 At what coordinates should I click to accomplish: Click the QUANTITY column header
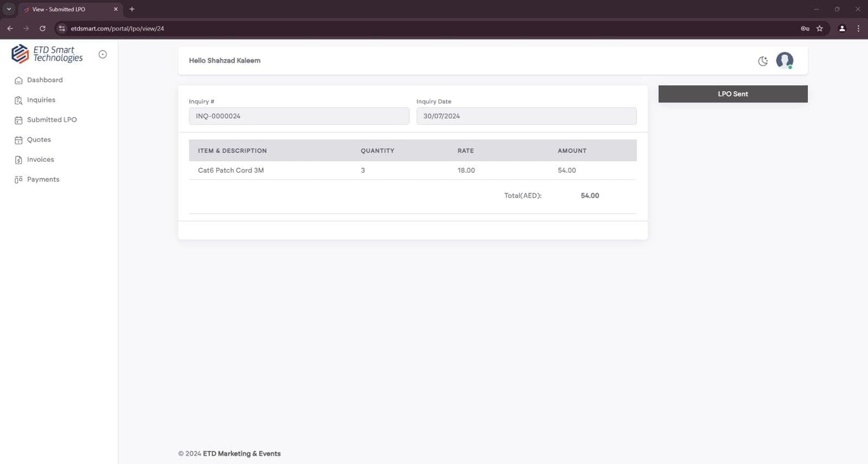point(378,151)
